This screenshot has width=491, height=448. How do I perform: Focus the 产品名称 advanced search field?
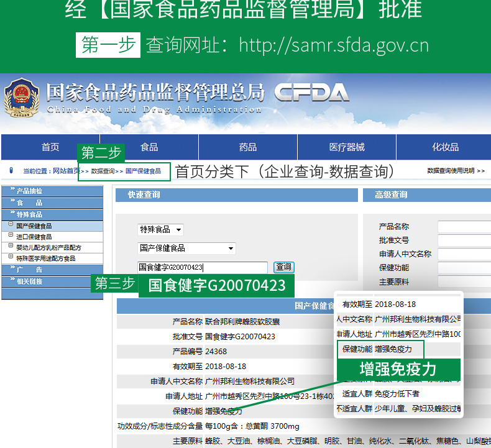[464, 227]
